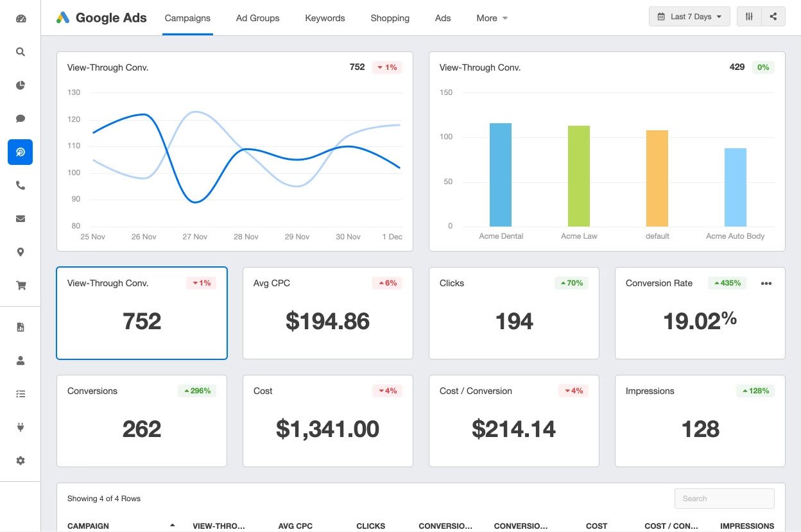Open the shopping cart icon in sidebar
Image resolution: width=801 pixels, height=532 pixels.
(x=21, y=286)
